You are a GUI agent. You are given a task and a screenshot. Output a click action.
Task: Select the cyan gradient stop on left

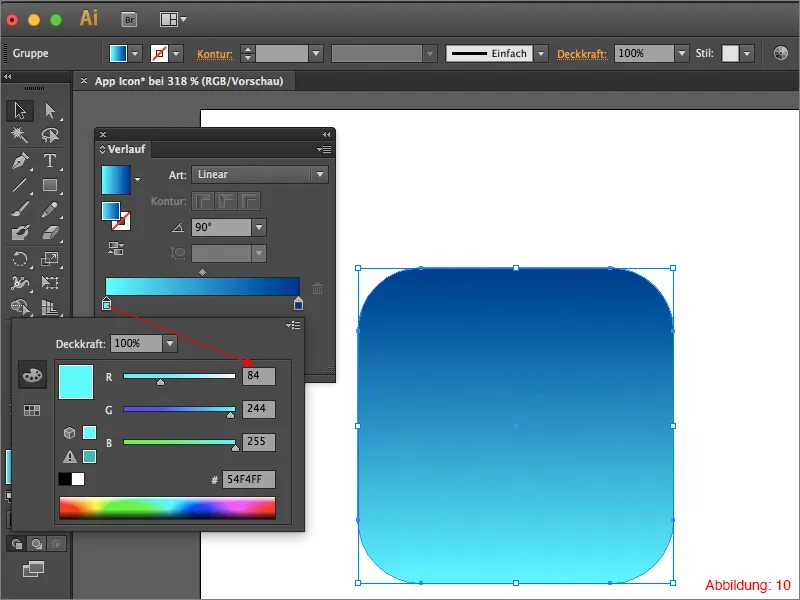(107, 304)
